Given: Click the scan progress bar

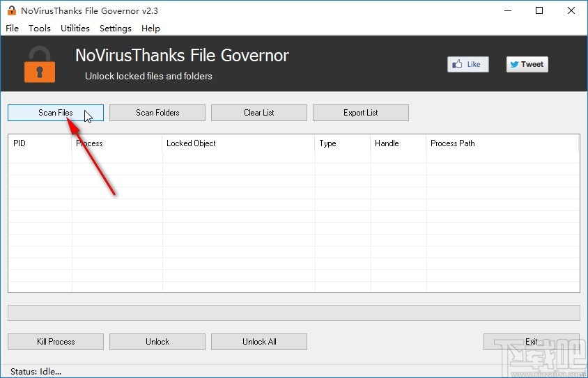Looking at the screenshot, I should click(294, 313).
